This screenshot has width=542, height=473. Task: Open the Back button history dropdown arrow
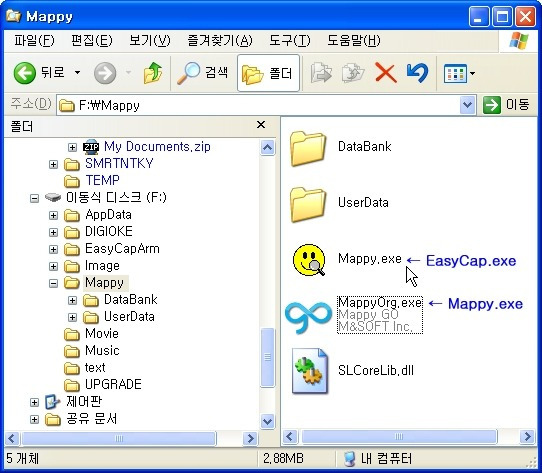tap(77, 73)
